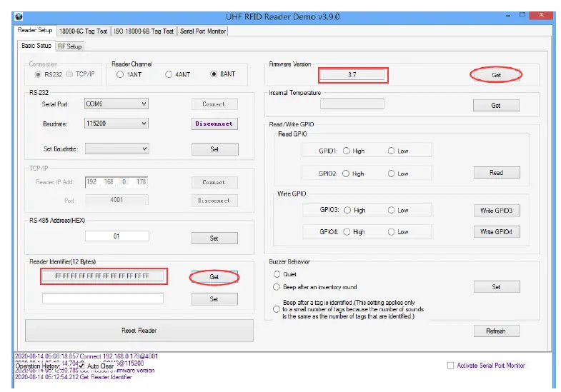
Task: Close the UHF RFID Reader Demo window
Action: tap(541, 15)
